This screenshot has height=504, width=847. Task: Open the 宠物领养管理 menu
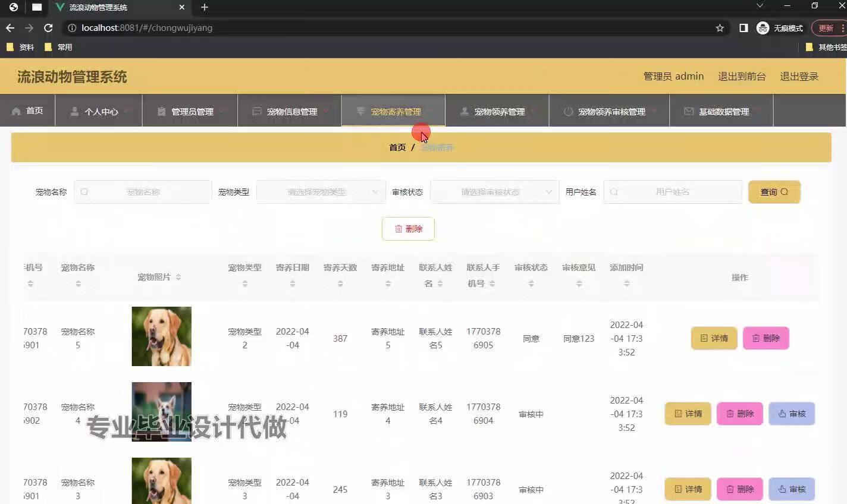pyautogui.click(x=497, y=111)
